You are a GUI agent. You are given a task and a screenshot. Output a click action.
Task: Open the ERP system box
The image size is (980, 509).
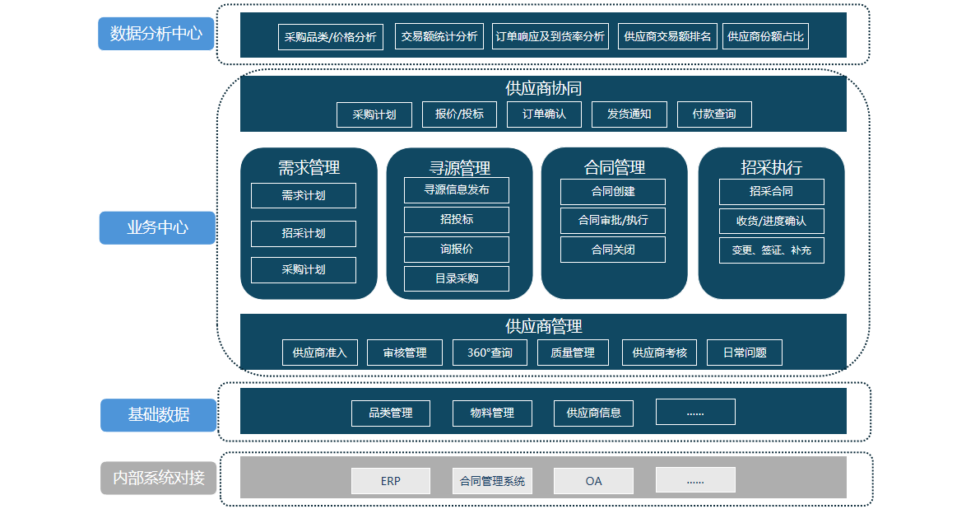point(390,481)
